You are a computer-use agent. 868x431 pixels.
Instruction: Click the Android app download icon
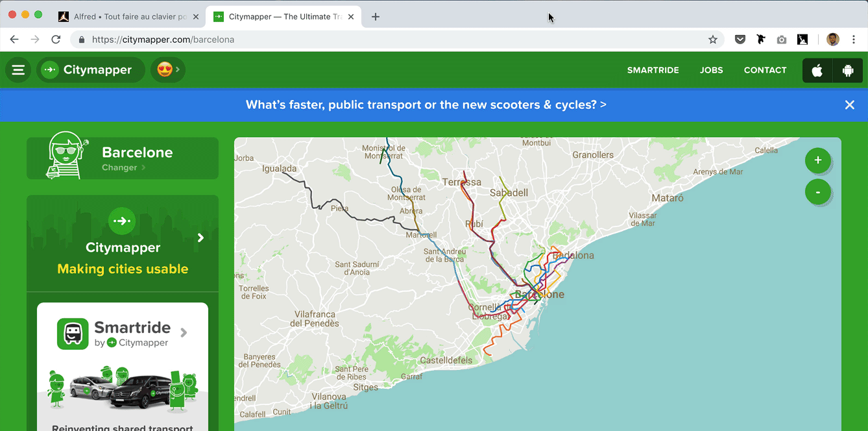coord(848,71)
